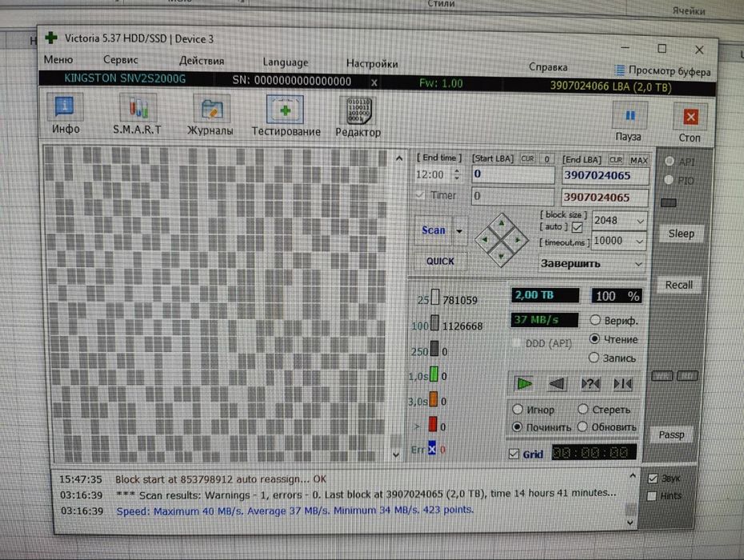Screen dimensions: 744x560
Task: Click the green 1,0s block swatch
Action: point(434,374)
